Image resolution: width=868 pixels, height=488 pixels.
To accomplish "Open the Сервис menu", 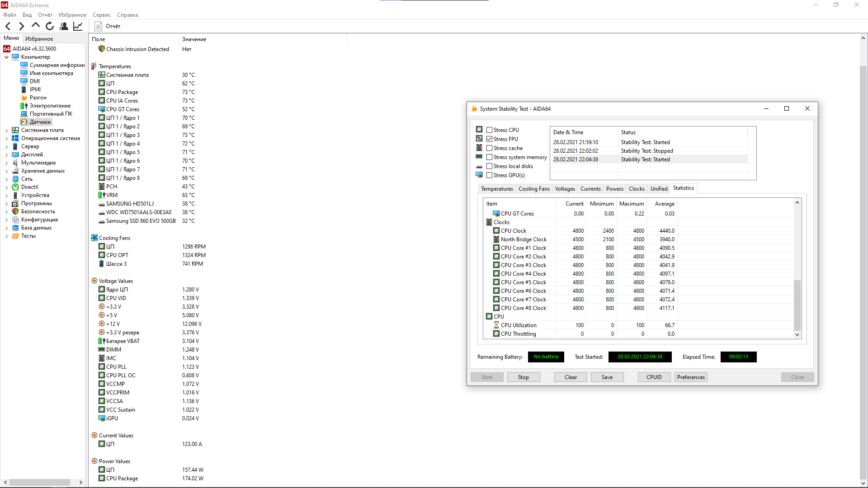I will (101, 15).
